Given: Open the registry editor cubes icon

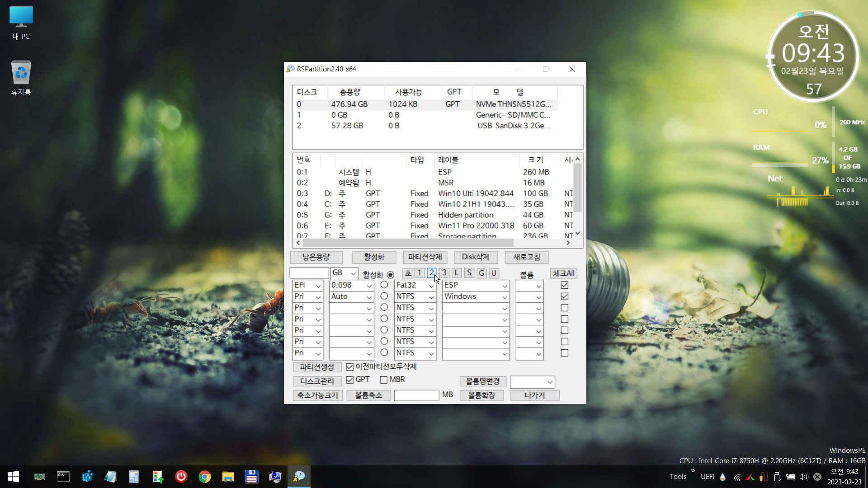Looking at the screenshot, I should tap(87, 477).
